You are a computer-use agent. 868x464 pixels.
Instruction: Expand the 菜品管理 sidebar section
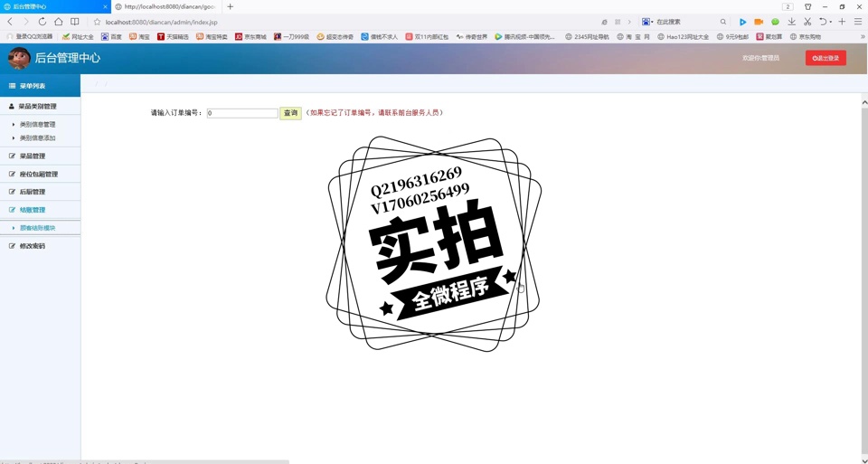click(33, 156)
